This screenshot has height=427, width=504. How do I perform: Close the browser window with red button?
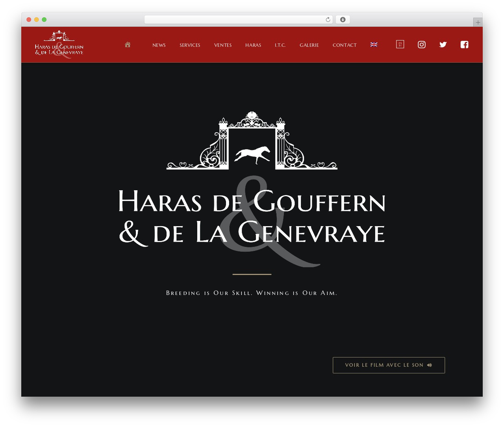(x=29, y=20)
